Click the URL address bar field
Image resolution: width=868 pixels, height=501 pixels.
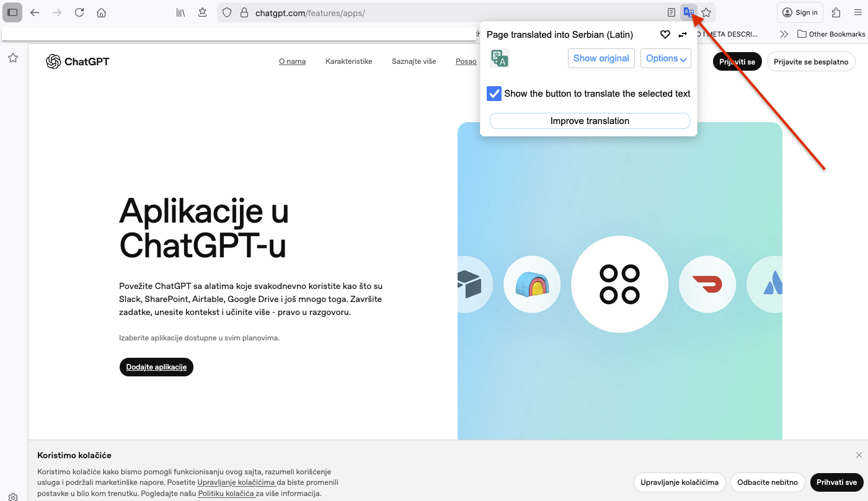coord(434,12)
